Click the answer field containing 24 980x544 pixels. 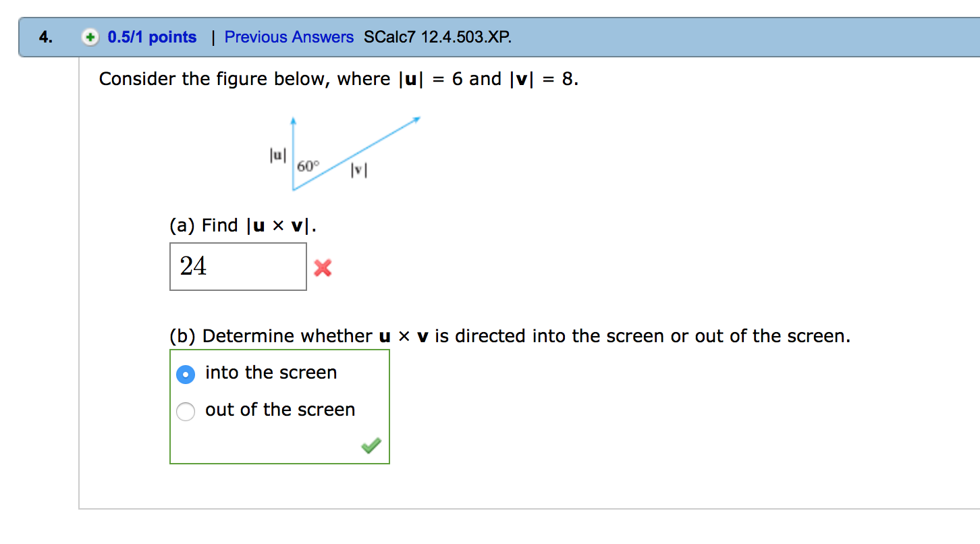tap(238, 267)
